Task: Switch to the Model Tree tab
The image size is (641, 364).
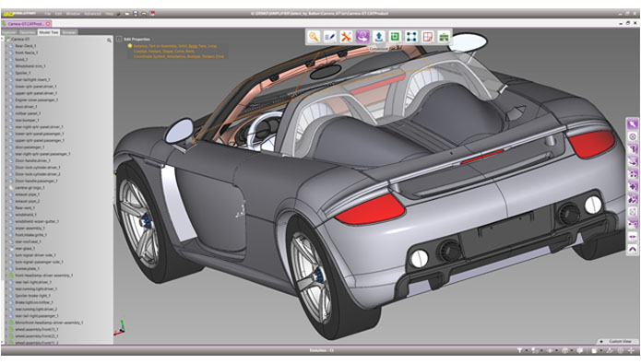Action: tap(49, 32)
